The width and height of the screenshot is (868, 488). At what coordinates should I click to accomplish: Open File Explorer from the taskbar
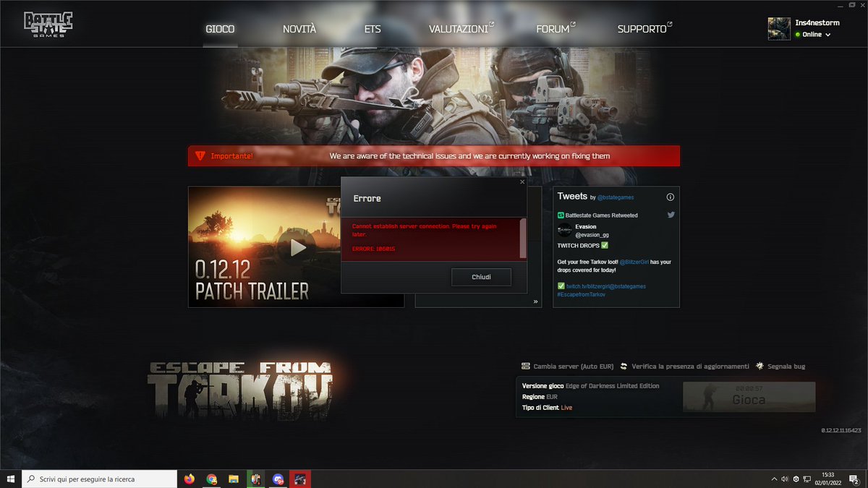pyautogui.click(x=234, y=479)
